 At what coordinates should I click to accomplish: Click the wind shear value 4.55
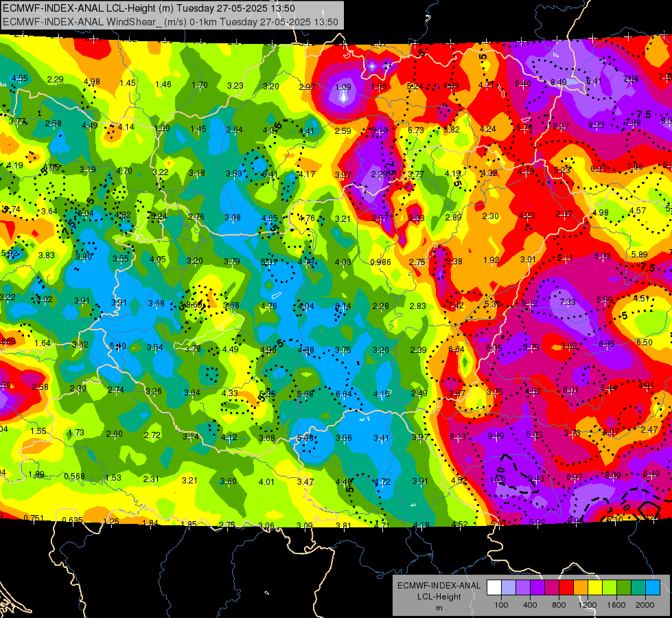coord(19,78)
